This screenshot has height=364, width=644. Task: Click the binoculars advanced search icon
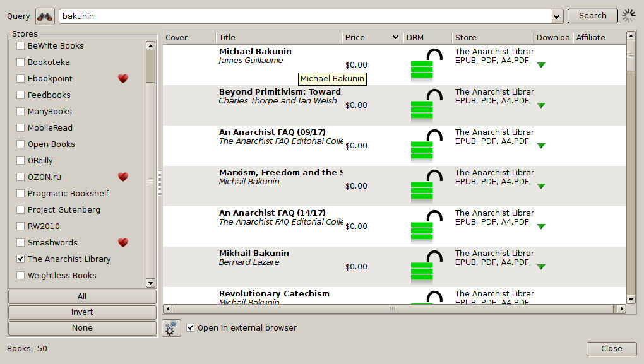click(x=45, y=17)
